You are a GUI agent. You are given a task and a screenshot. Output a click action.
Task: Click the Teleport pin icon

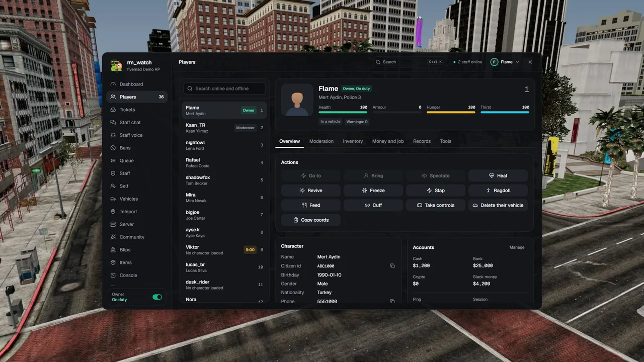(113, 212)
